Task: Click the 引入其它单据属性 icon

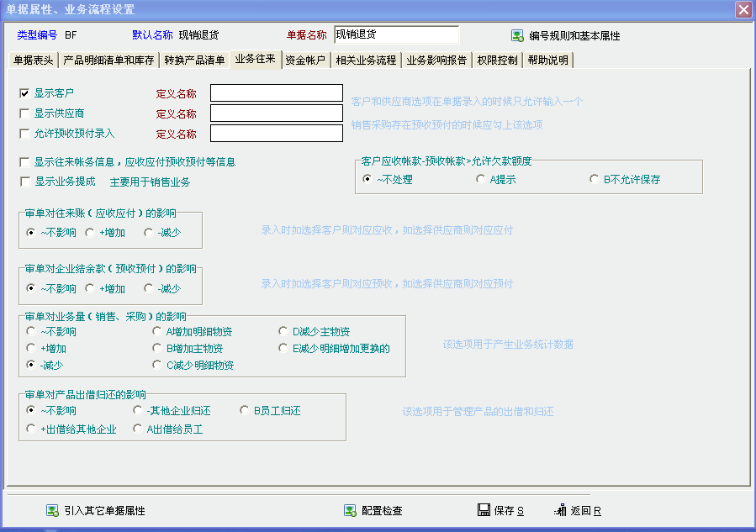Action: point(52,510)
